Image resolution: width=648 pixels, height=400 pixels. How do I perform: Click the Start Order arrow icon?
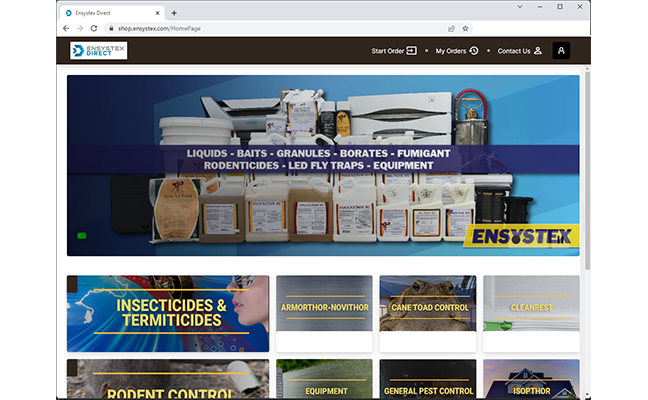(x=412, y=50)
